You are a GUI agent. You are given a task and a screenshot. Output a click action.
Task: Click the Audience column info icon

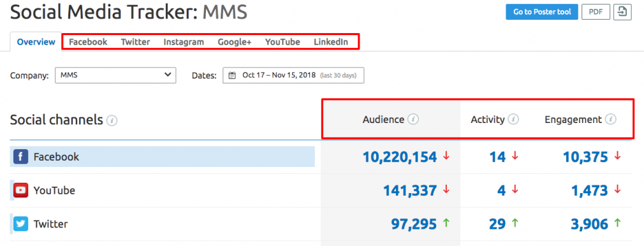[413, 120]
